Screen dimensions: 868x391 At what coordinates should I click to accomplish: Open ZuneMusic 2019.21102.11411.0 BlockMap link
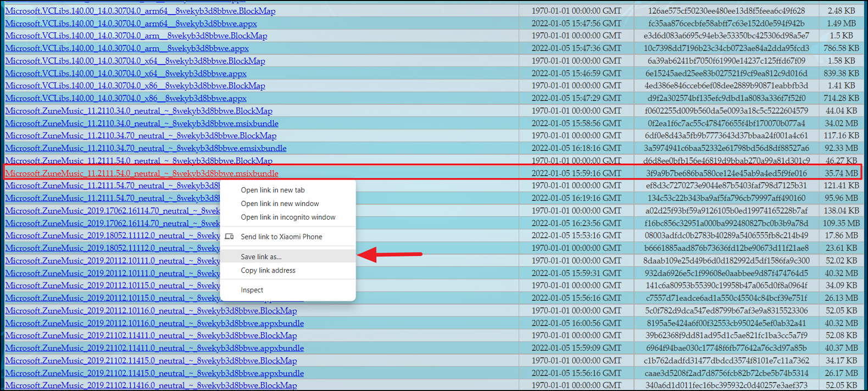coord(151,336)
